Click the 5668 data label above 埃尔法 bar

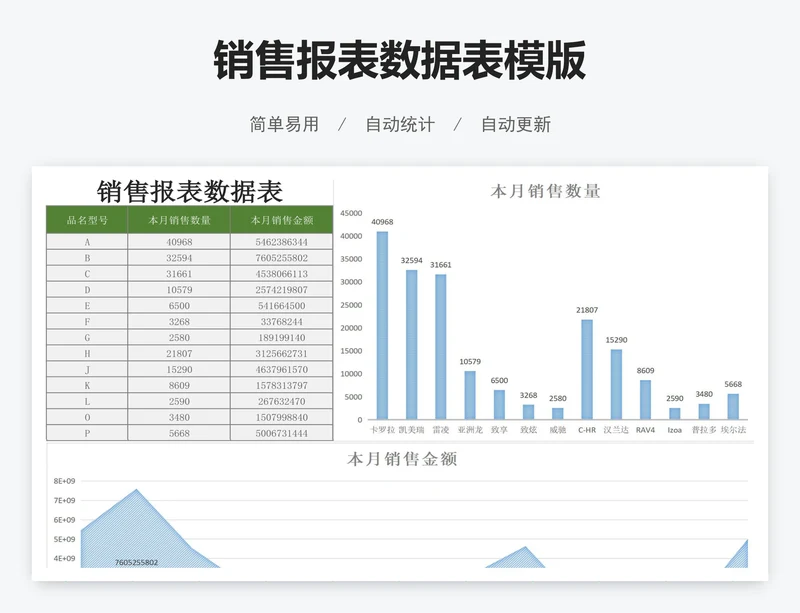pyautogui.click(x=733, y=384)
